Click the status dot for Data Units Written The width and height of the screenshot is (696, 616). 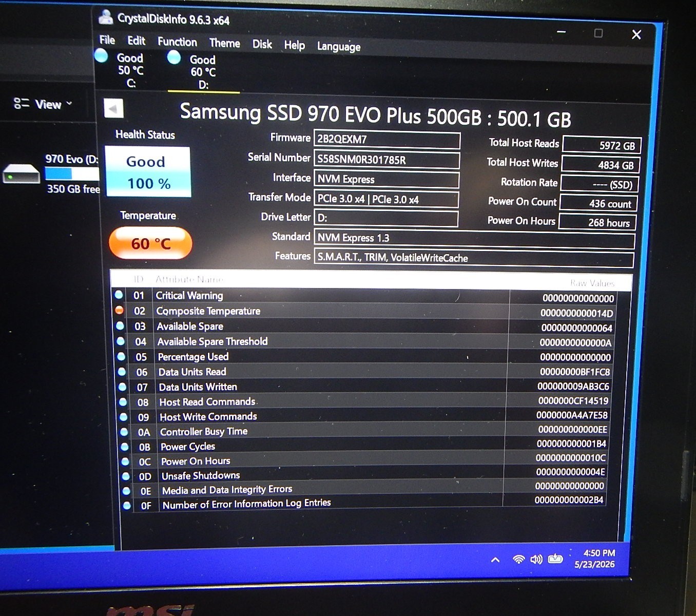122,387
